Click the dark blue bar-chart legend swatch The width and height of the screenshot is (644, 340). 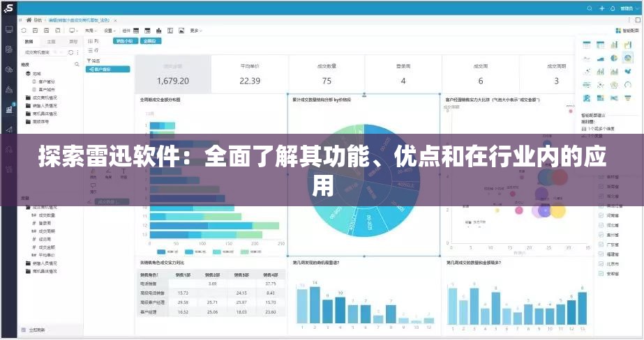(161, 252)
